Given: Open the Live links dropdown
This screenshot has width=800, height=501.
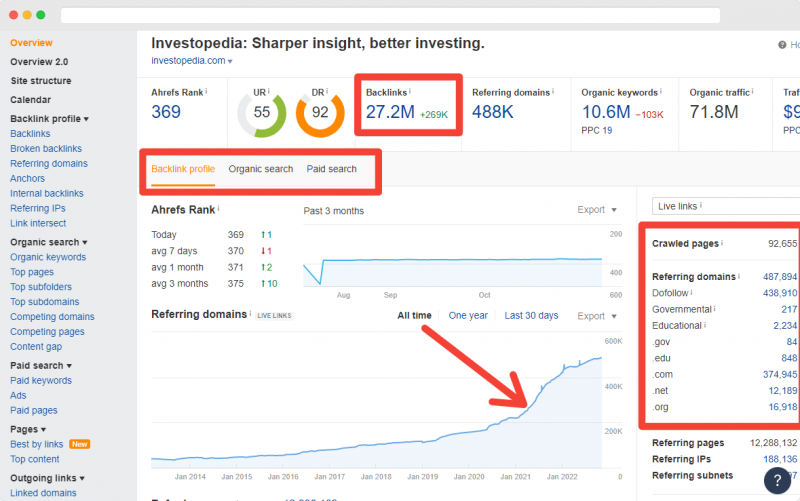Looking at the screenshot, I should [x=726, y=206].
